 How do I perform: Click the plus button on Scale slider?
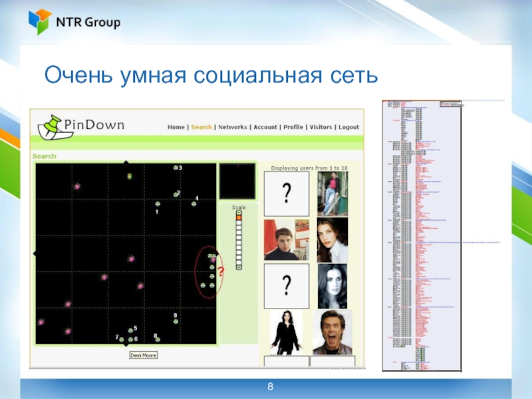click(239, 267)
